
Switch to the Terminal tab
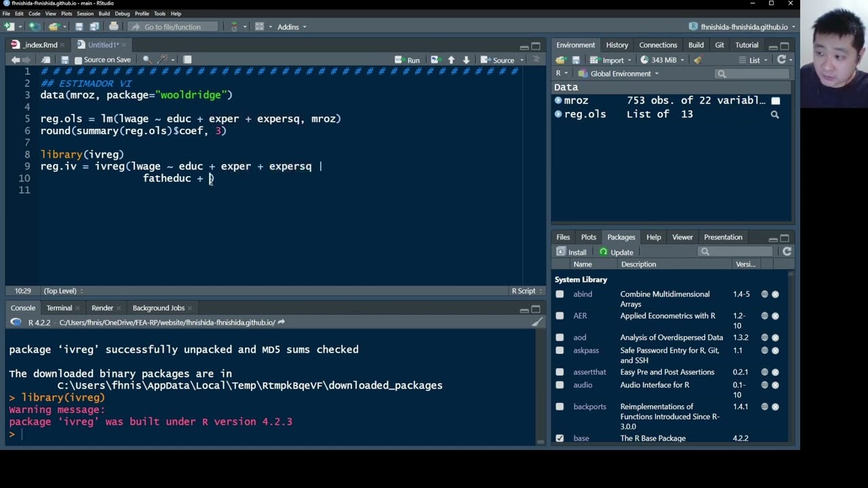59,308
